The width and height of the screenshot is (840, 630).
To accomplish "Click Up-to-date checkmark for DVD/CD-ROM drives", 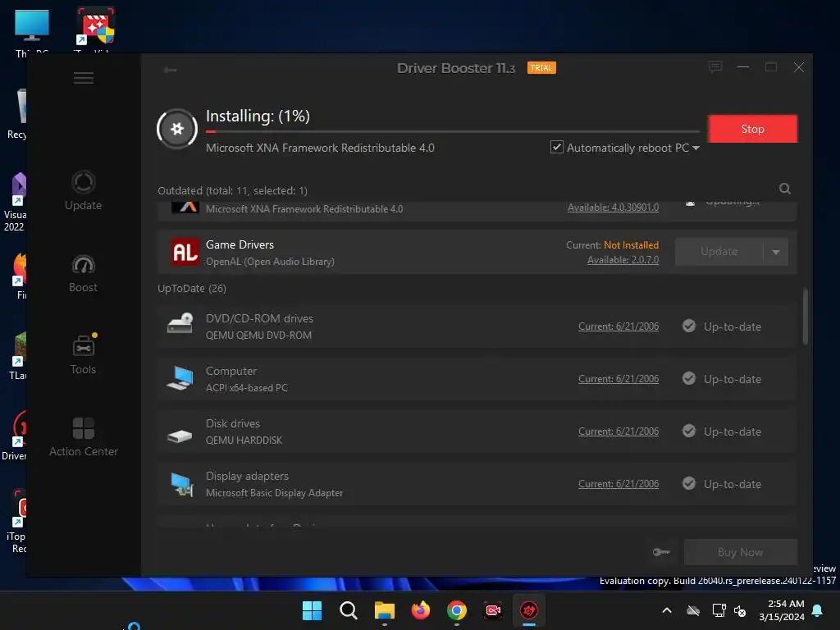I will (x=689, y=326).
